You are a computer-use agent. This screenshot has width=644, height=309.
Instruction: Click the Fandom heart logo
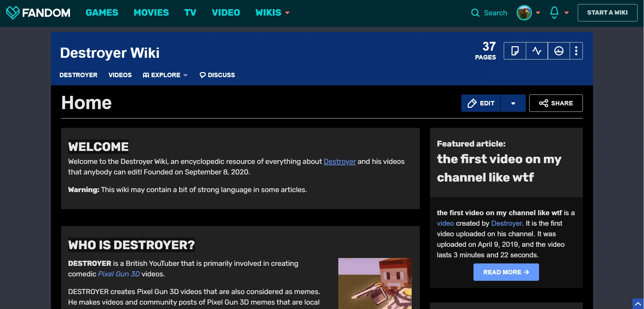[13, 13]
